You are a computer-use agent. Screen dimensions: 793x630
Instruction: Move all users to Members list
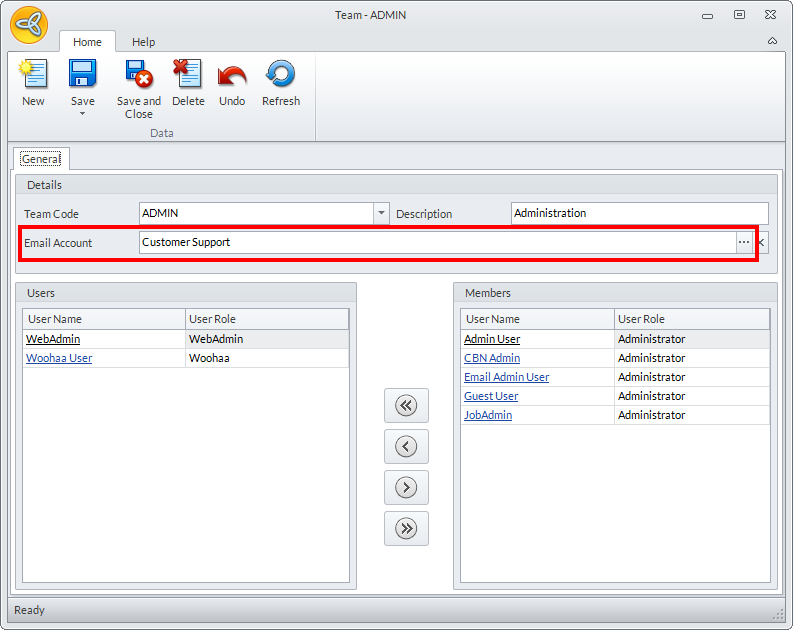tap(406, 529)
